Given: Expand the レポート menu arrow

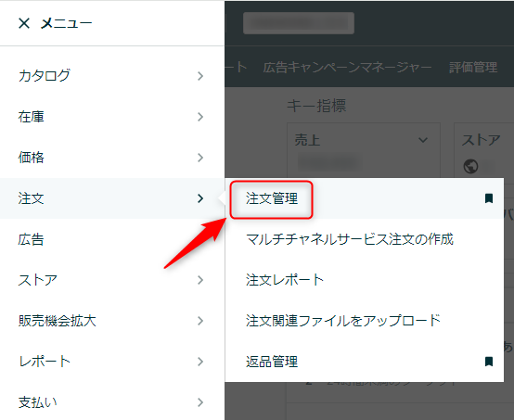Looking at the screenshot, I should click(200, 362).
